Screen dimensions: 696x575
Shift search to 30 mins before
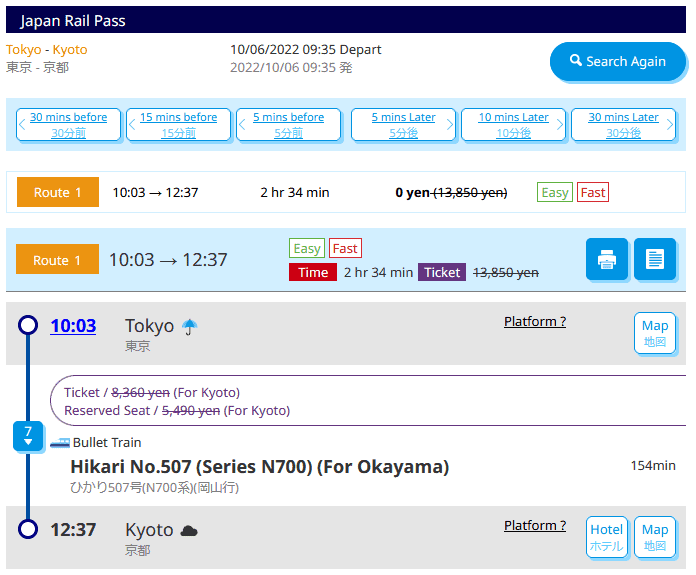click(x=69, y=125)
